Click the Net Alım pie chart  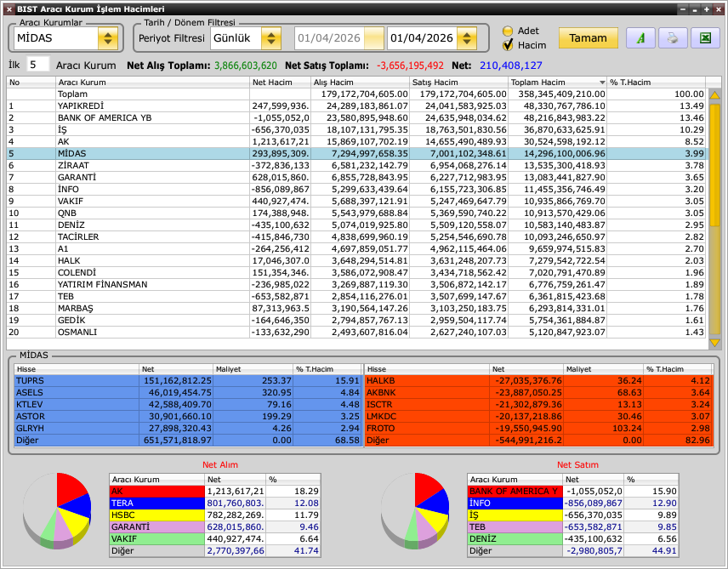coord(57,511)
